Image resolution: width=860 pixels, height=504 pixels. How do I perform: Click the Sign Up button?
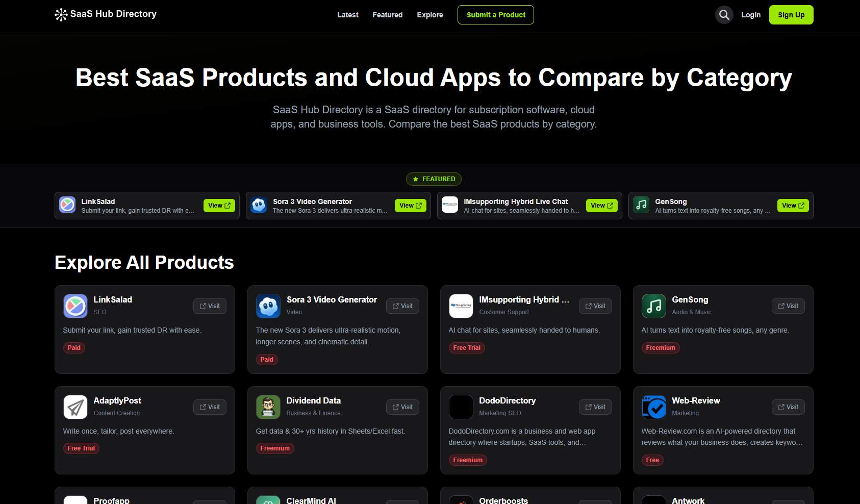coord(791,15)
